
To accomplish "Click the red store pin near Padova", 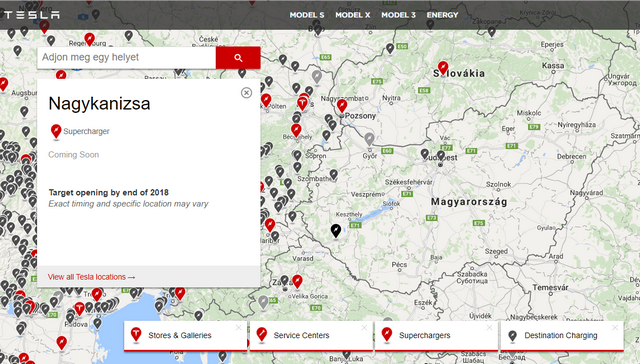I will tap(79, 309).
